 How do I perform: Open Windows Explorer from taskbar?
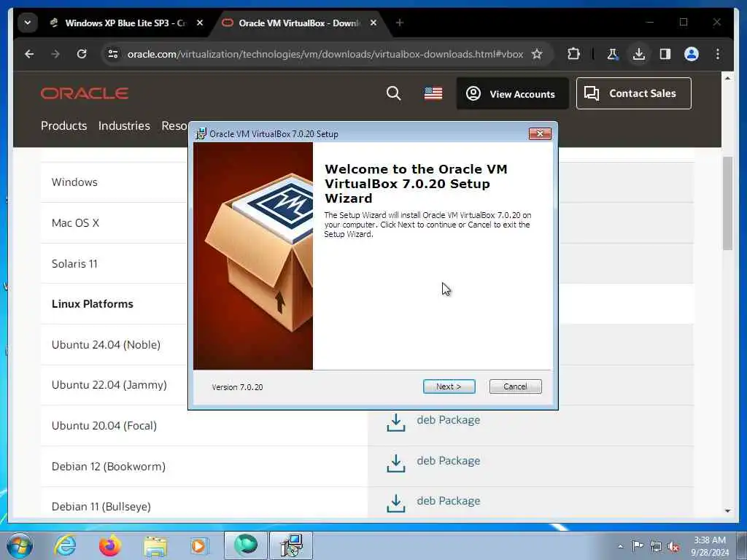155,545
